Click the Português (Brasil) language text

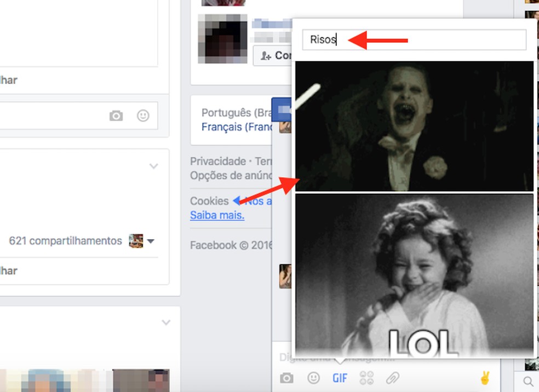pyautogui.click(x=236, y=112)
